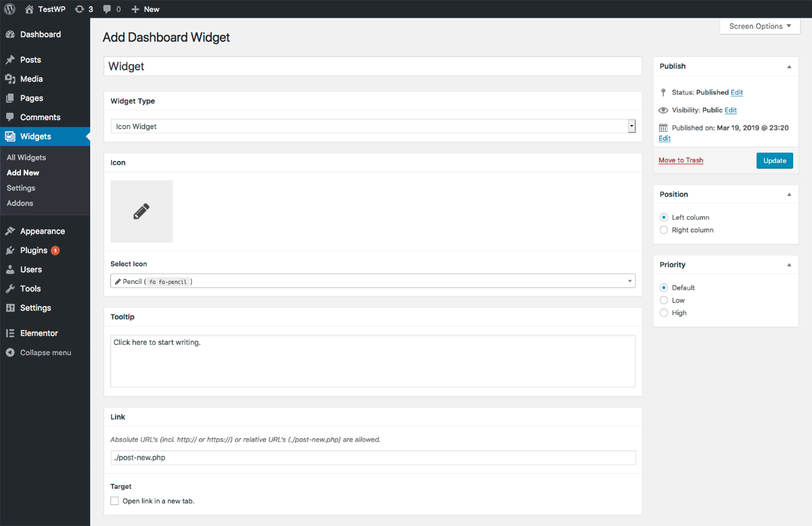Expand the Select Icon dropdown
This screenshot has width=812, height=526.
click(373, 281)
